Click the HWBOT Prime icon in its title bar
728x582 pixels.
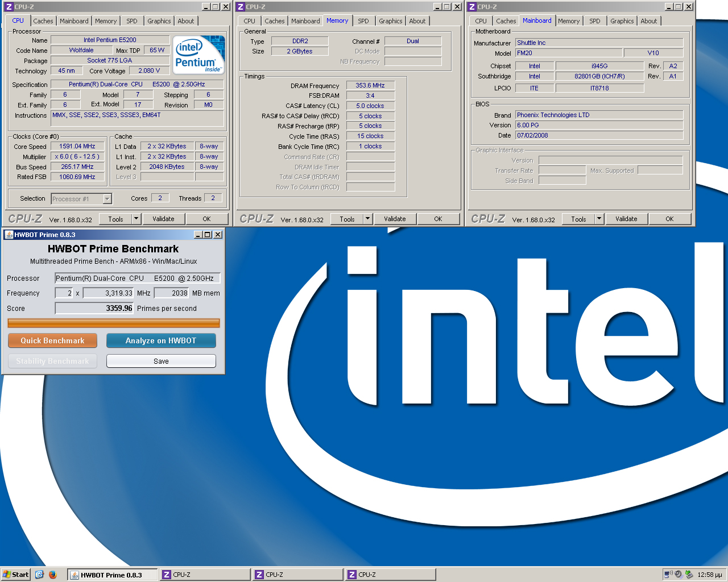coord(9,235)
